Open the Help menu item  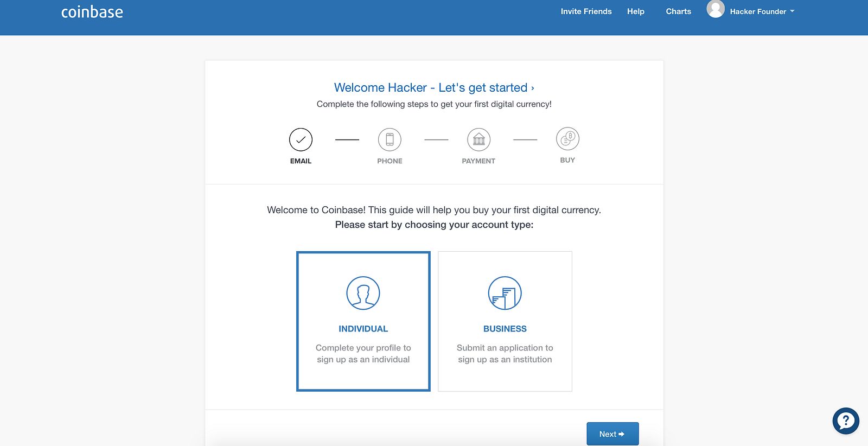636,11
